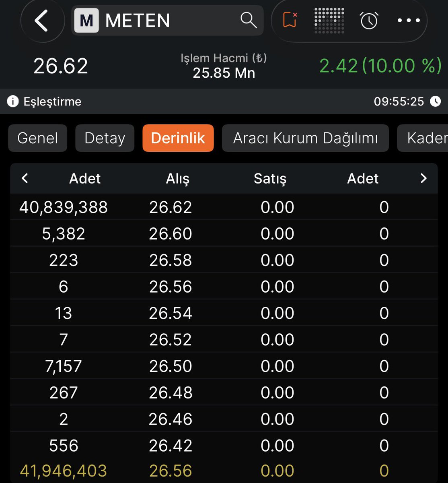Select bid price 26.52
This screenshot has height=483, width=448.
171,340
